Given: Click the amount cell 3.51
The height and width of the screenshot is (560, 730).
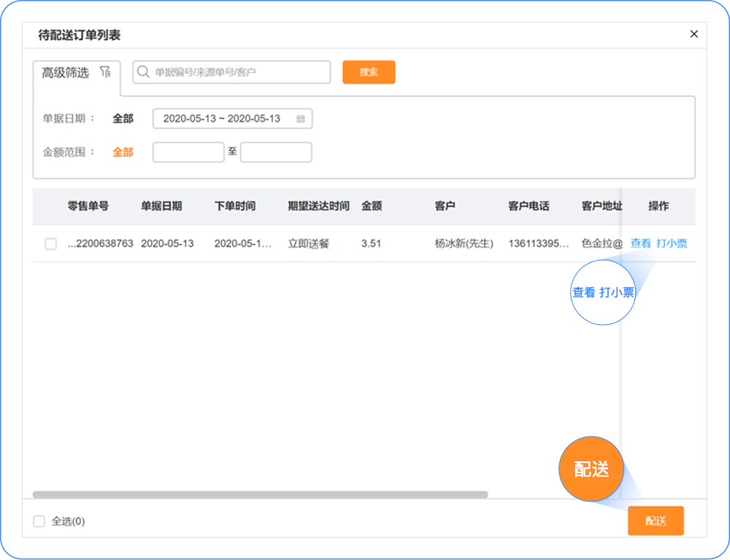Looking at the screenshot, I should coord(371,243).
